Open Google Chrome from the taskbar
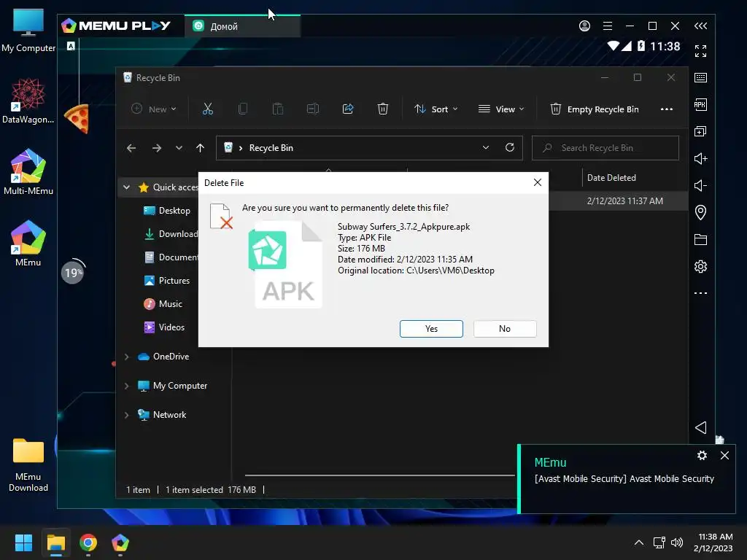 (88, 542)
